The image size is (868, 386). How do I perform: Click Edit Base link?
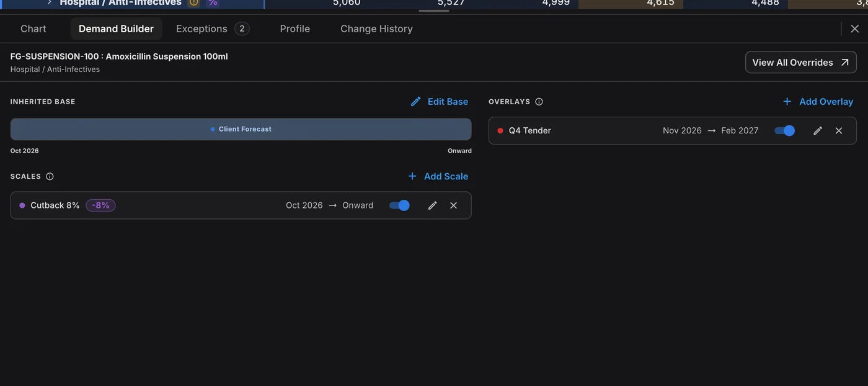click(x=440, y=102)
